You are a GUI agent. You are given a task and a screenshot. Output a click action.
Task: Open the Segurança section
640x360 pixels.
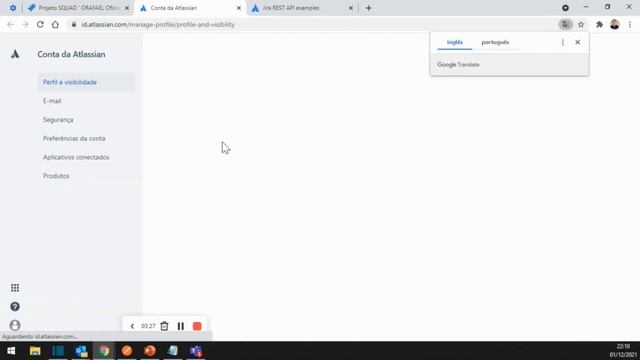pyautogui.click(x=58, y=120)
